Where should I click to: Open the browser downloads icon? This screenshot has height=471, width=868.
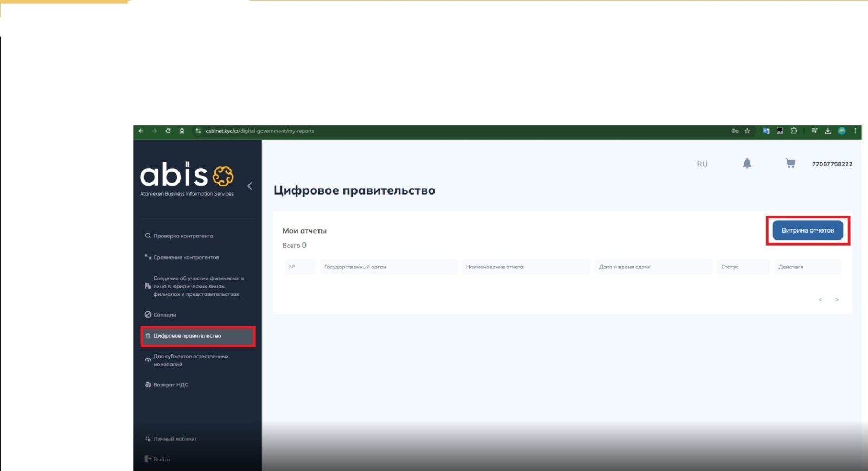pyautogui.click(x=828, y=131)
